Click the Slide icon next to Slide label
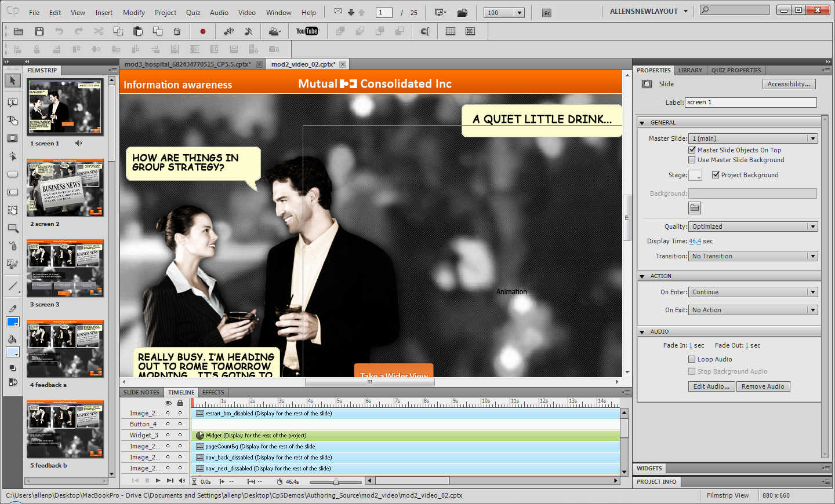Screen dimensions: 835x504 647,84
